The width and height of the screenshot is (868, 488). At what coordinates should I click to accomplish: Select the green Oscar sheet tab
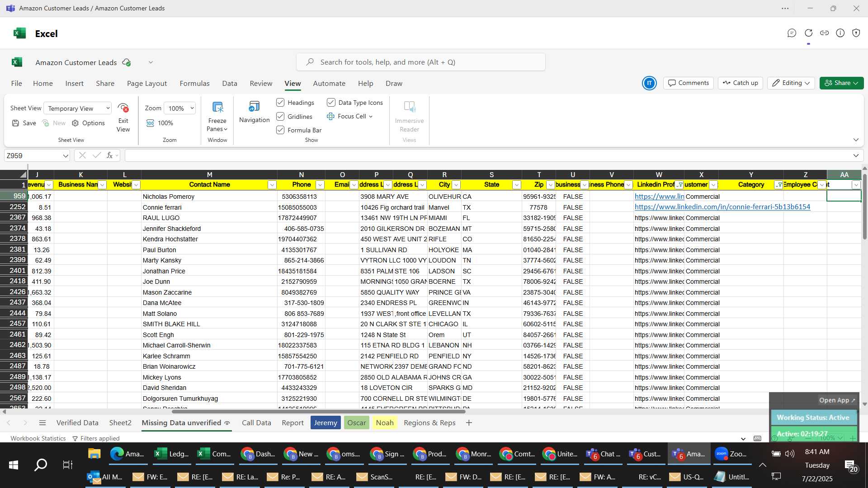357,423
